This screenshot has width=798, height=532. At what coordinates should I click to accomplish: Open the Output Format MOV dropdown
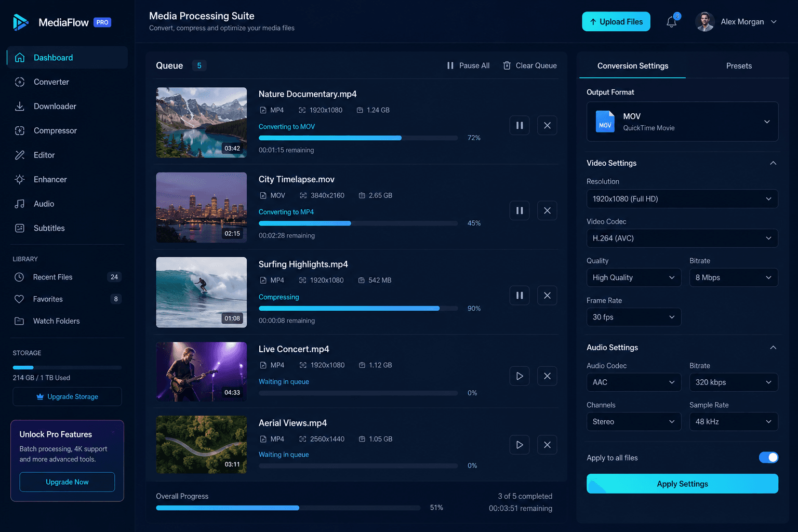click(x=682, y=122)
